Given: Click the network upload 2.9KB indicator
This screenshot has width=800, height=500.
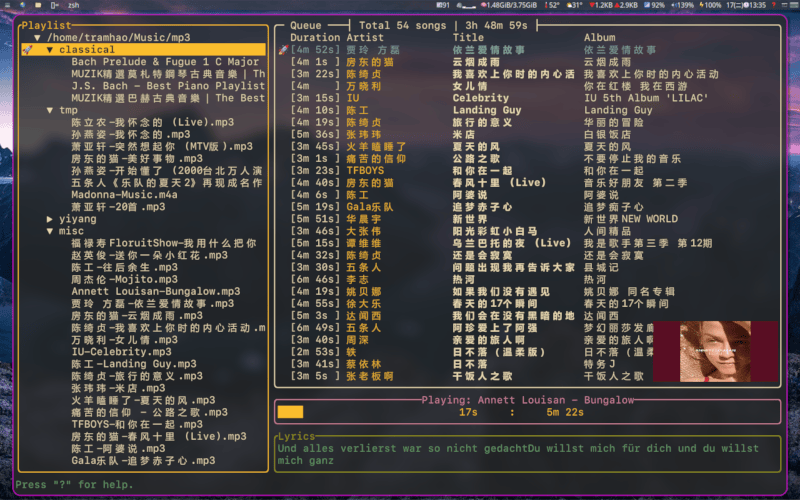Looking at the screenshot, I should [626, 5].
